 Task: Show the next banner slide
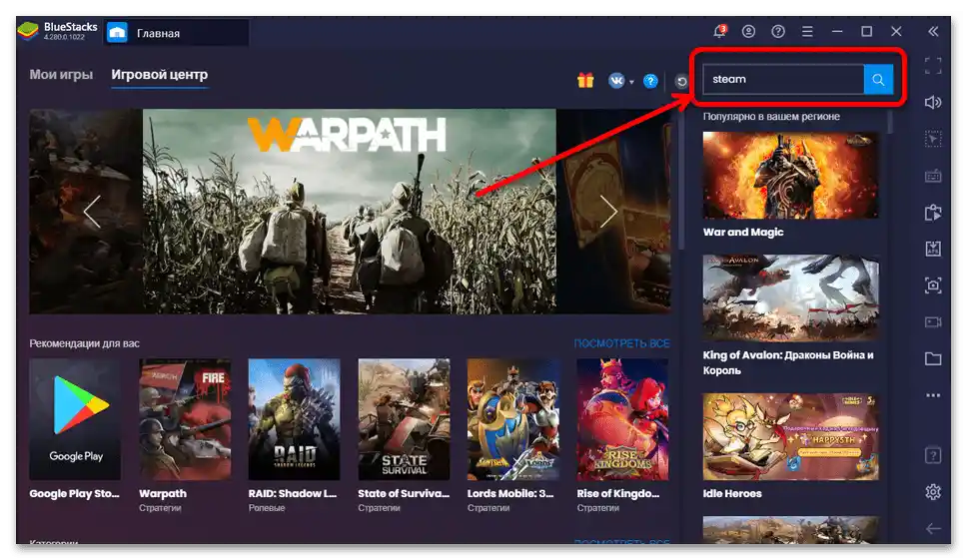[608, 212]
